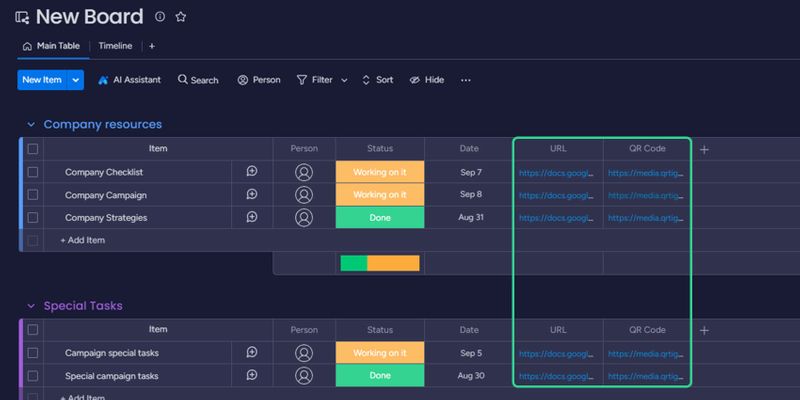The image size is (800, 400).
Task: Click the board icon beside New Board title
Action: tap(22, 17)
